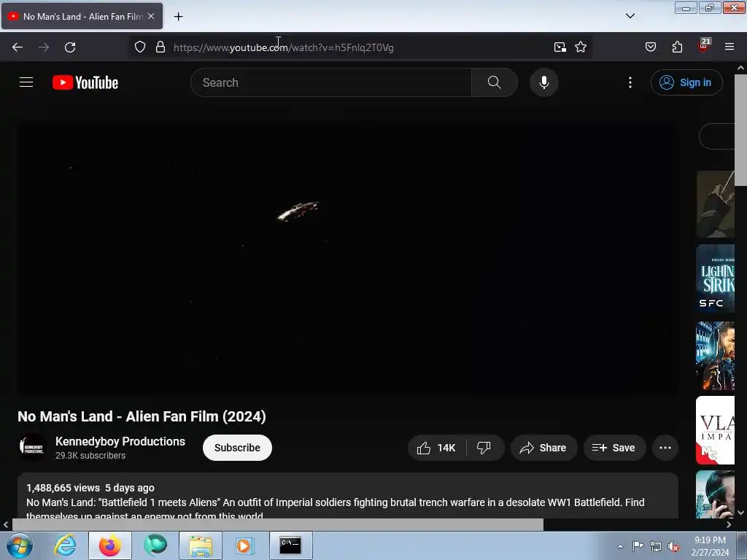Viewport: 747px width, 560px height.
Task: Open more actions three-dot button
Action: pyautogui.click(x=665, y=448)
